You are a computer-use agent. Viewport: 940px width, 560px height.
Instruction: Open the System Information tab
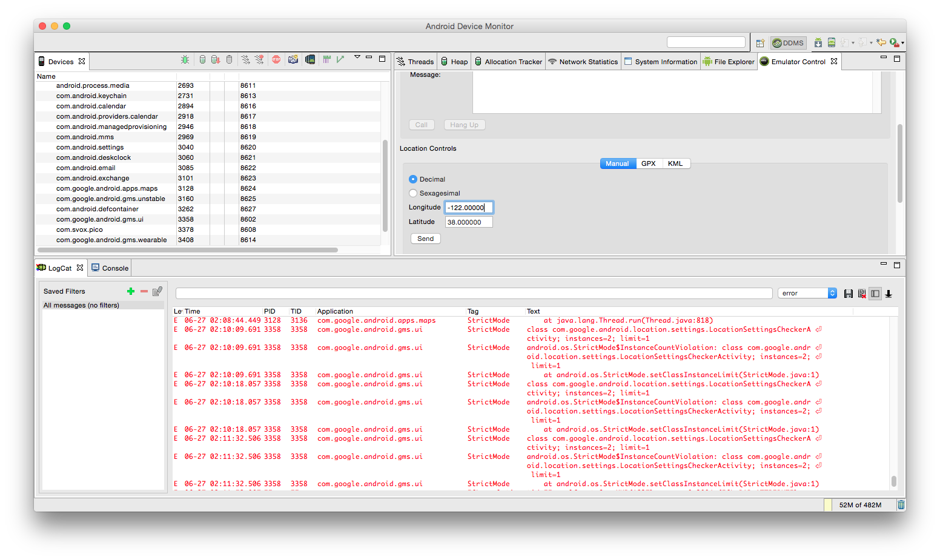tap(661, 62)
